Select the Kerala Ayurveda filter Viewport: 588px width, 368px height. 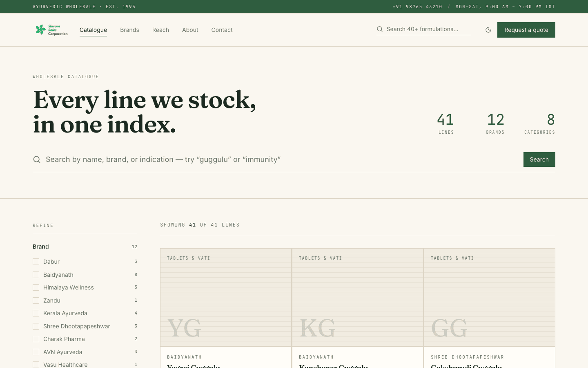coord(36,313)
